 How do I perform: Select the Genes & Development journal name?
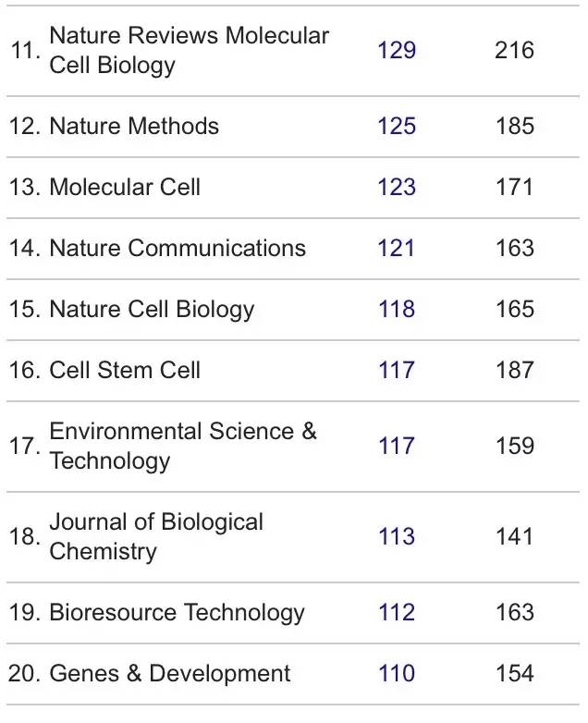click(x=170, y=673)
